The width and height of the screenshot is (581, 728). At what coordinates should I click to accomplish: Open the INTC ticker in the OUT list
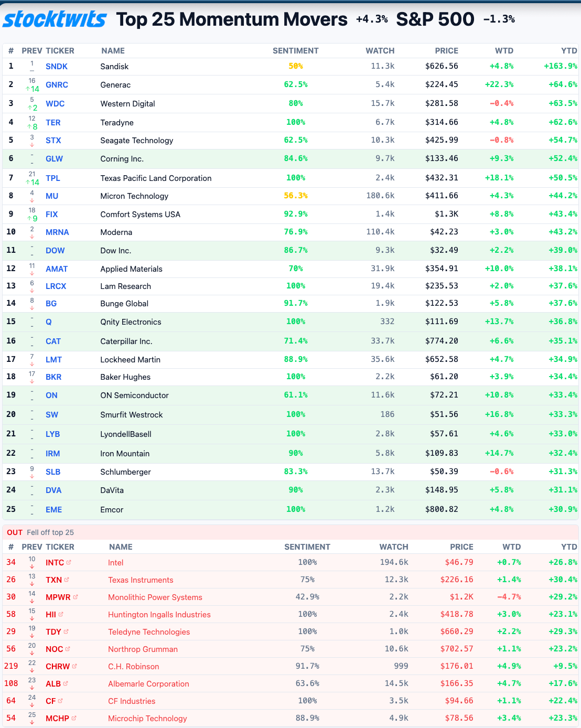[x=55, y=563]
